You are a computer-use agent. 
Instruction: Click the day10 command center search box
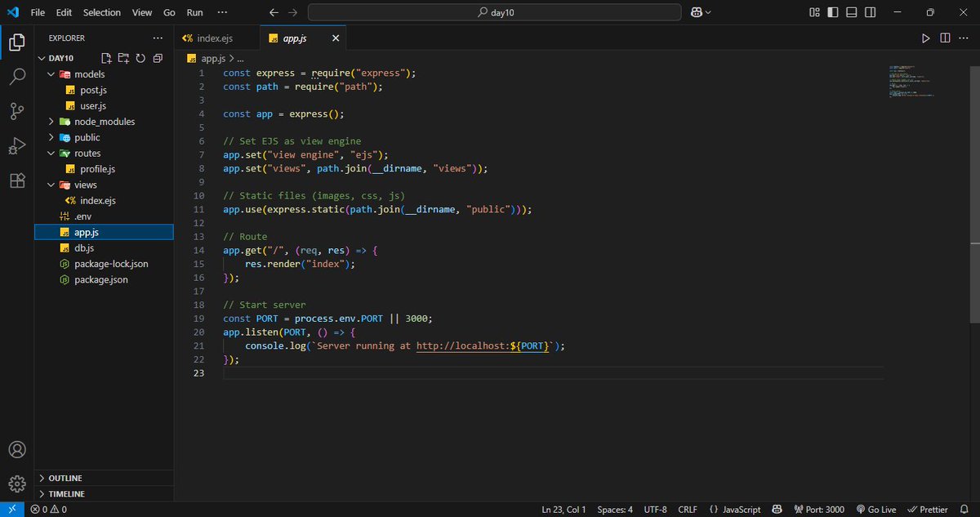[494, 12]
